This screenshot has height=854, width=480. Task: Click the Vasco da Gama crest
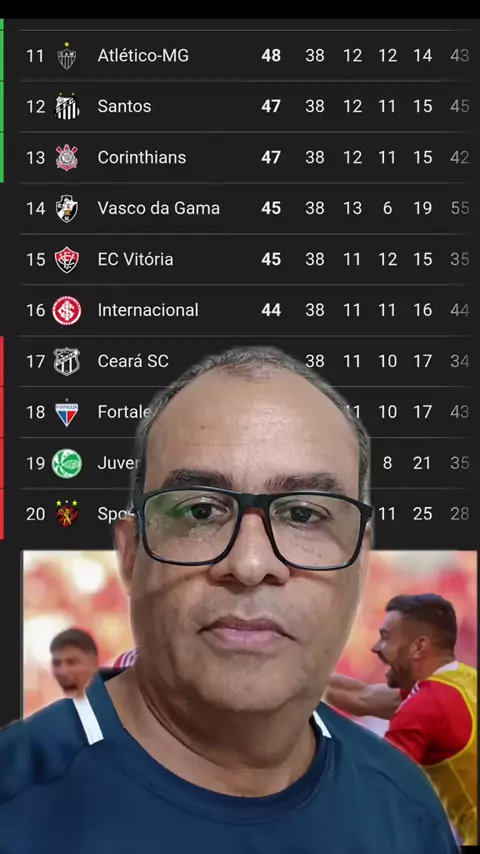67,208
